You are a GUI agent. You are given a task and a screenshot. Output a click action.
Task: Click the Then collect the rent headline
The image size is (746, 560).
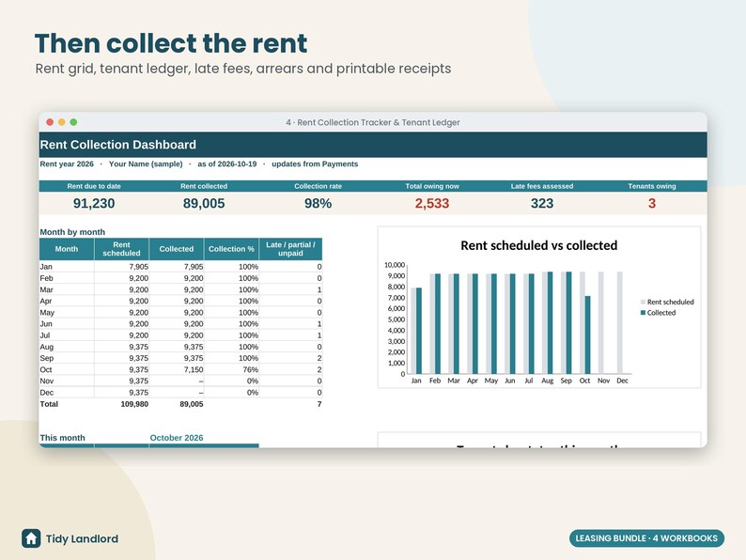click(171, 43)
